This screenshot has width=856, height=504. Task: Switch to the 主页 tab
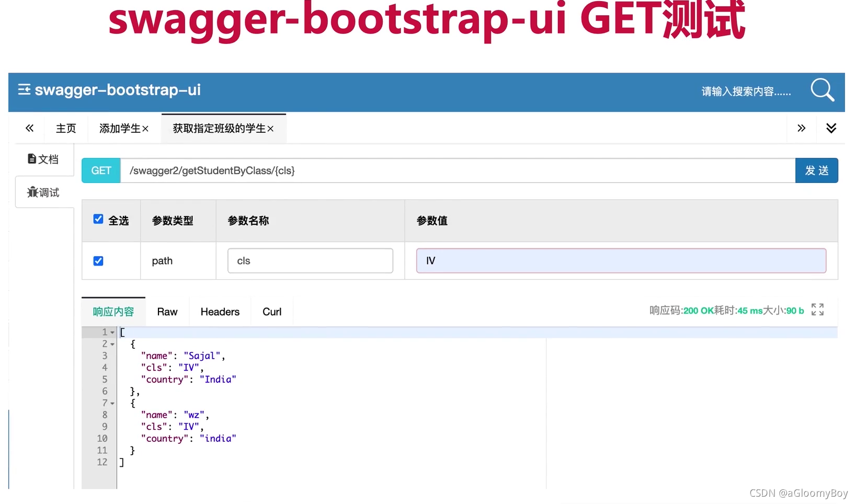click(x=66, y=129)
